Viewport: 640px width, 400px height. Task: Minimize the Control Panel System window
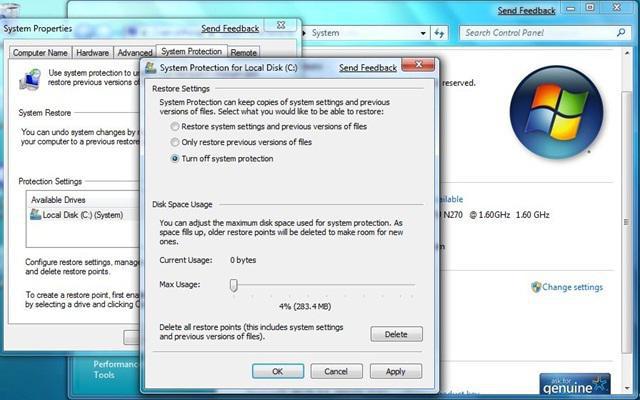coord(571,8)
